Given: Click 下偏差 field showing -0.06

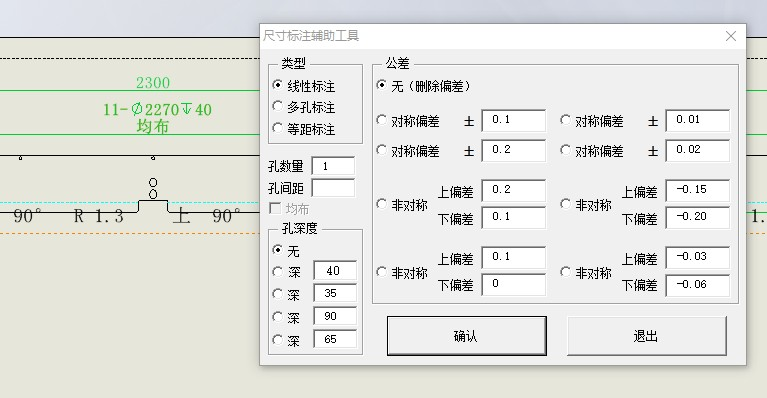Looking at the screenshot, I should coord(698,286).
